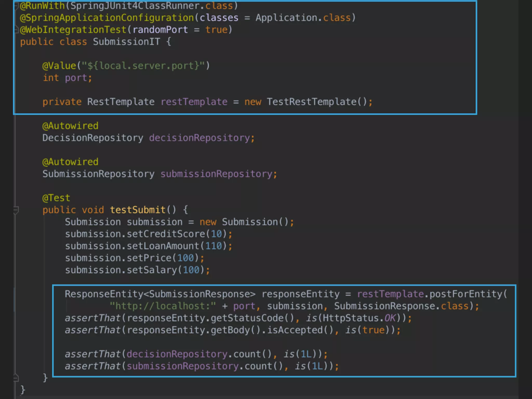Click the testSubmit method name
The width and height of the screenshot is (532, 399).
point(137,210)
